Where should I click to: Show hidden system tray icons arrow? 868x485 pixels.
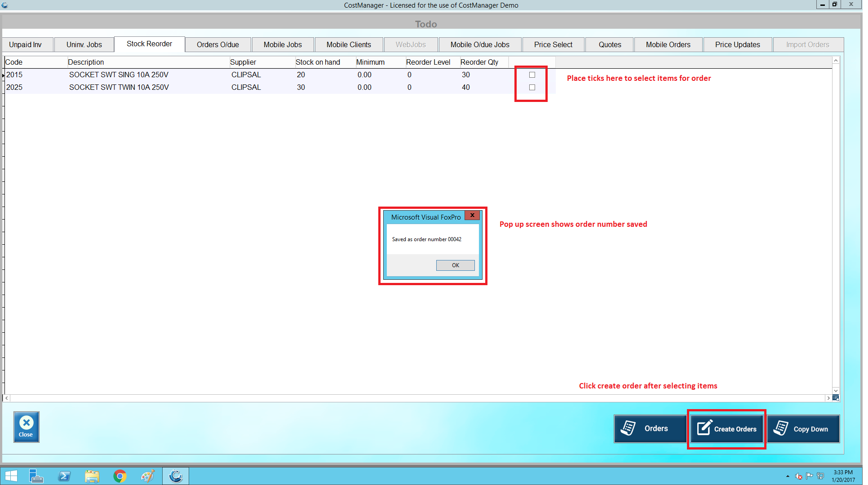(x=787, y=476)
